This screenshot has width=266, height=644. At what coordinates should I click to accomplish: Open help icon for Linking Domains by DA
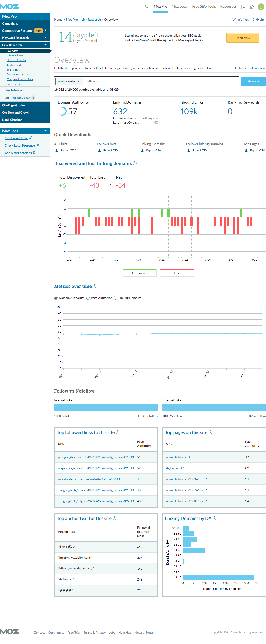pos(214,518)
